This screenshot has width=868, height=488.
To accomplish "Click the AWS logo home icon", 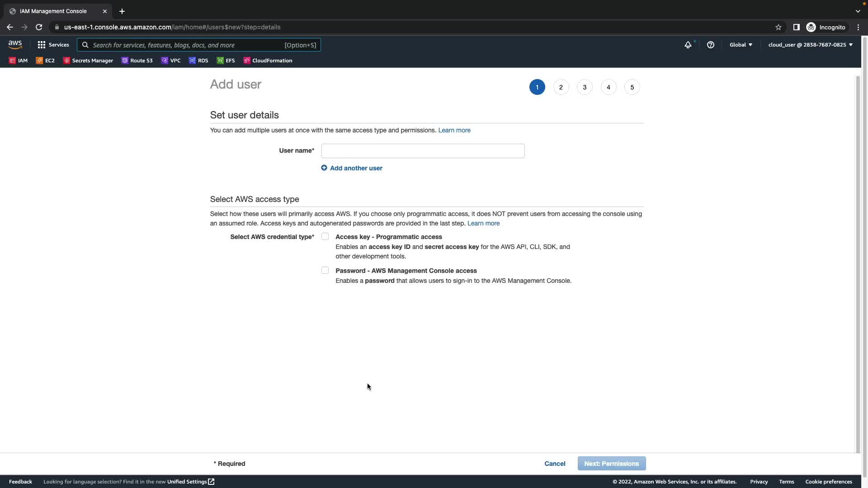I will (x=15, y=45).
